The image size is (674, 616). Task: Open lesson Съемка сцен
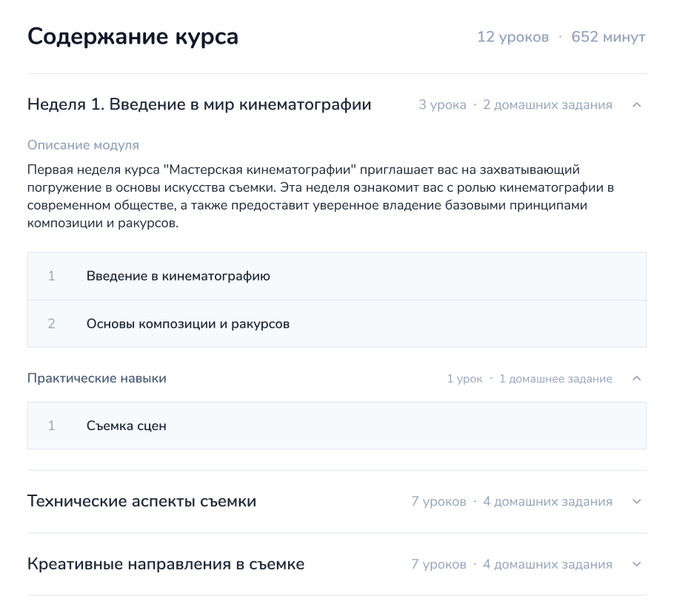point(337,426)
